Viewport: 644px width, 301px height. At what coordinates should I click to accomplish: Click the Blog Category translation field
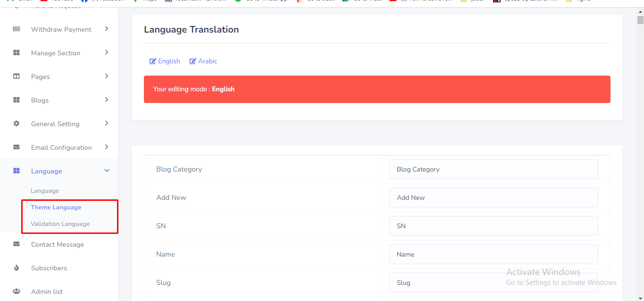[x=493, y=169]
